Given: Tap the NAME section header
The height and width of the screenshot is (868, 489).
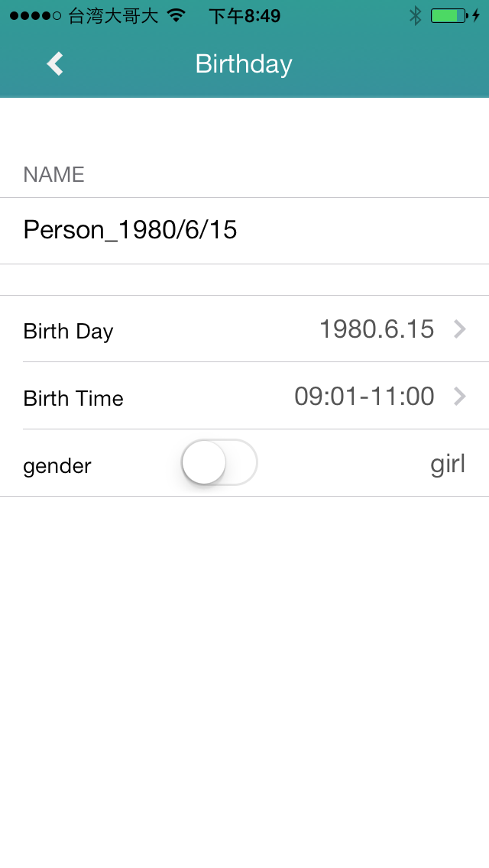Looking at the screenshot, I should pos(53,175).
